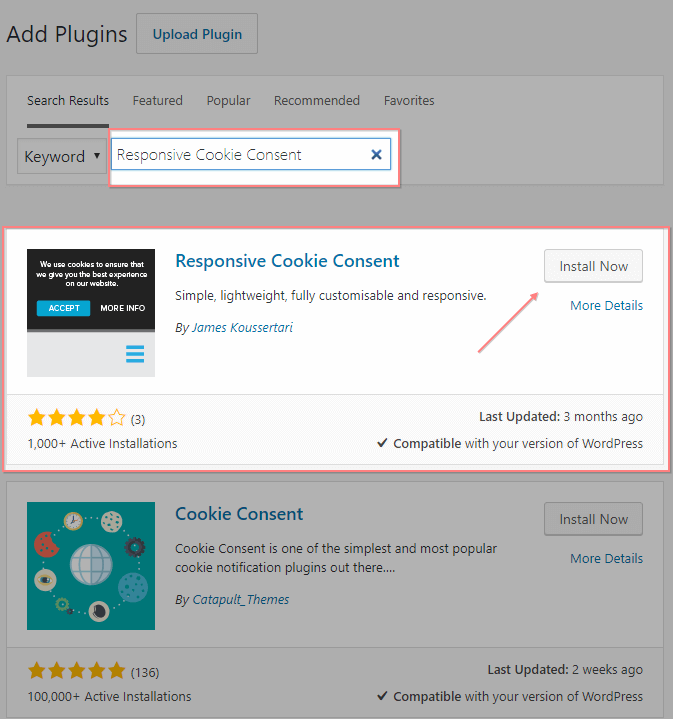Click "Last Updated: 3 months ago" text

(561, 416)
